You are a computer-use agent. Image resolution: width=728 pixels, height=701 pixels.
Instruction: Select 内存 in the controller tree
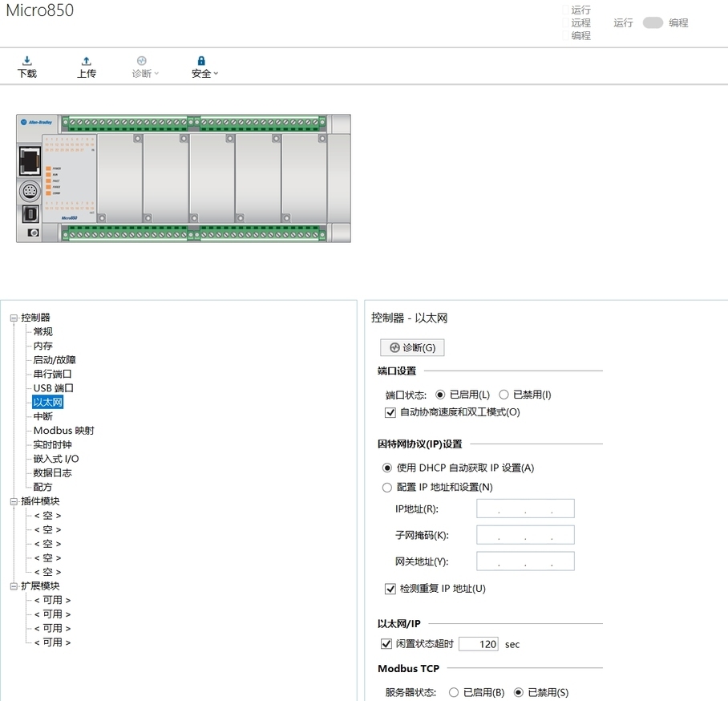(x=43, y=346)
